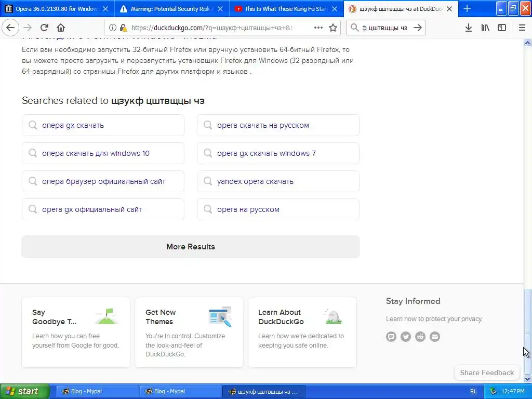Go back to the previous page
The image size is (532, 399).
point(10,28)
